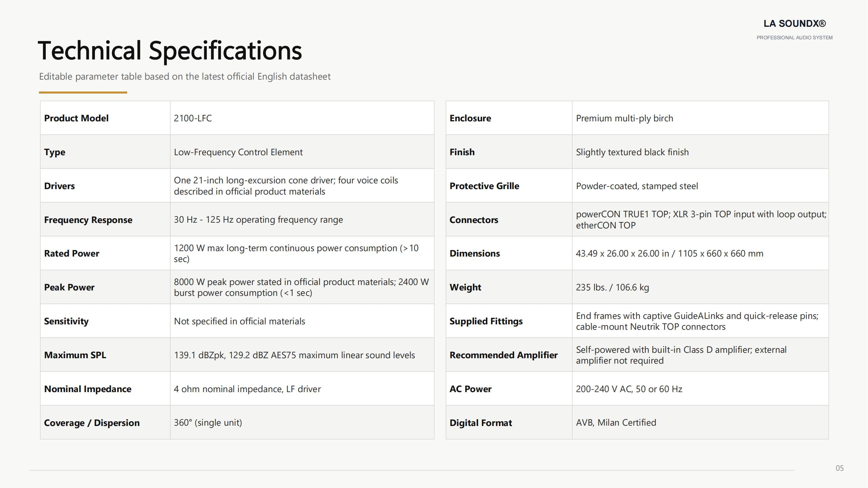Select the 'Frequency Response' label cell
The image size is (868, 488).
click(x=105, y=220)
